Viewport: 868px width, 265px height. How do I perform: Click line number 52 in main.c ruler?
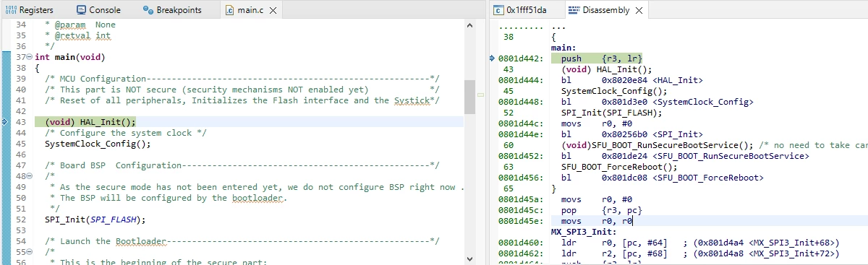[x=20, y=220]
